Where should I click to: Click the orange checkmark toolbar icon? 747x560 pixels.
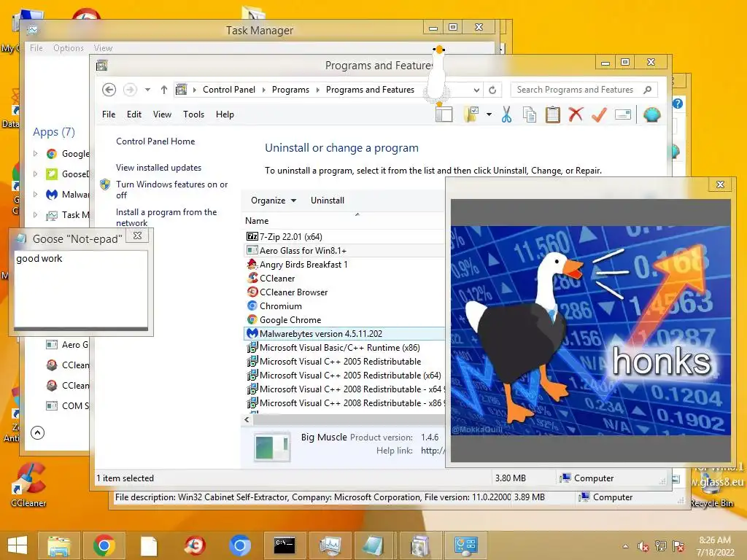click(x=599, y=114)
